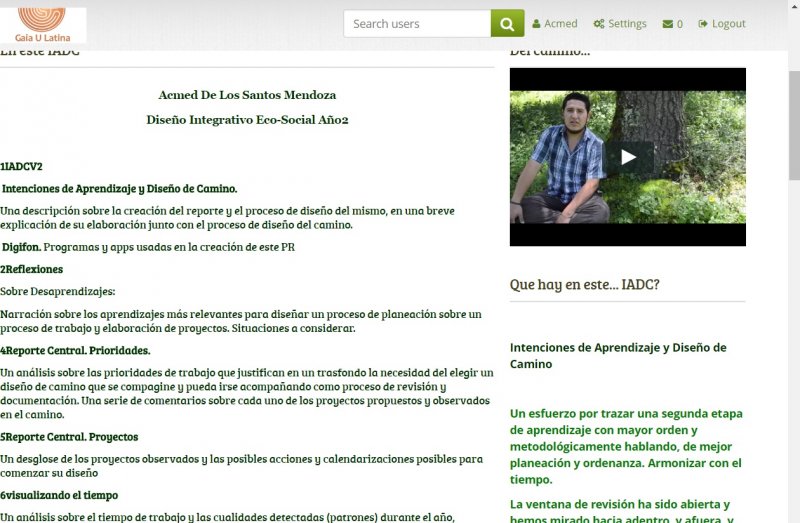Click the Logout link
This screenshot has height=523, width=800.
pyautogui.click(x=722, y=23)
